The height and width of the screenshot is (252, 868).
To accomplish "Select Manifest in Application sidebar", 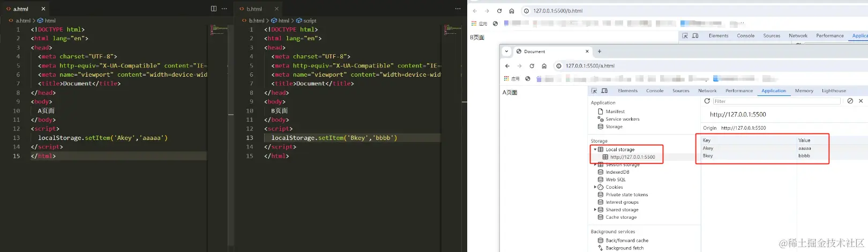I will (x=615, y=112).
